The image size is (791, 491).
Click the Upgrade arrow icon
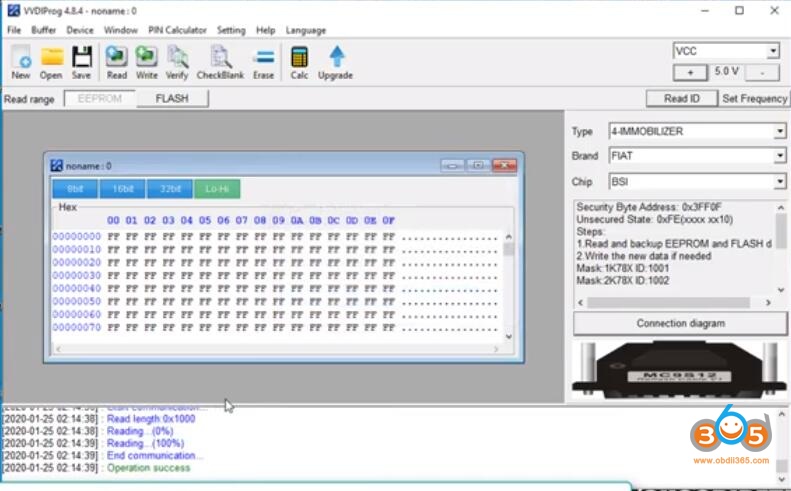point(335,62)
